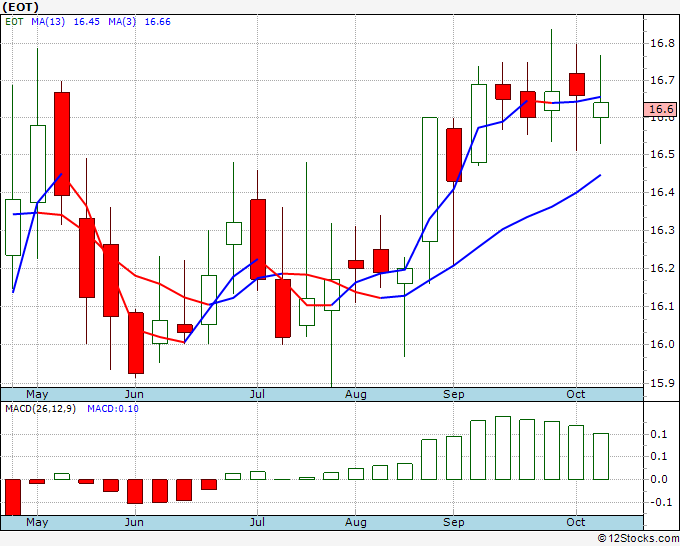Click the 16.1 price axis label
The height and width of the screenshot is (546, 680).
point(662,306)
